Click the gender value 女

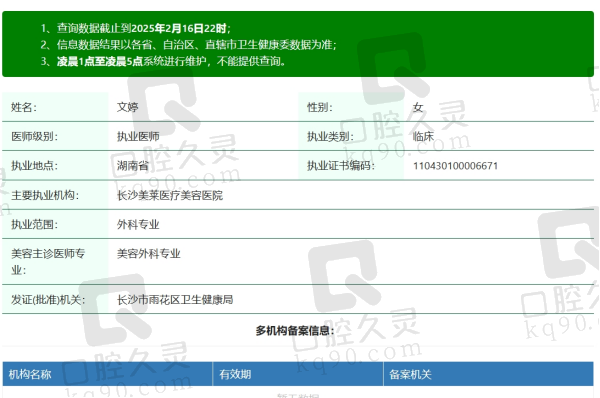418,107
